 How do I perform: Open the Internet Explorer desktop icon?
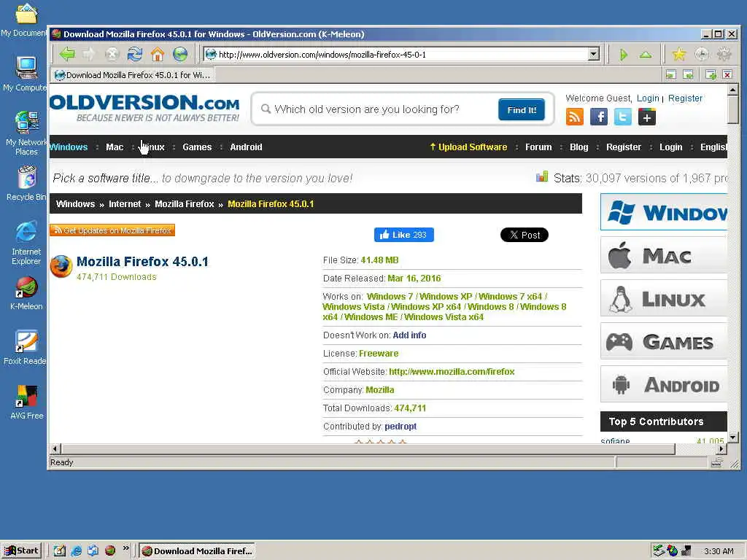click(26, 243)
